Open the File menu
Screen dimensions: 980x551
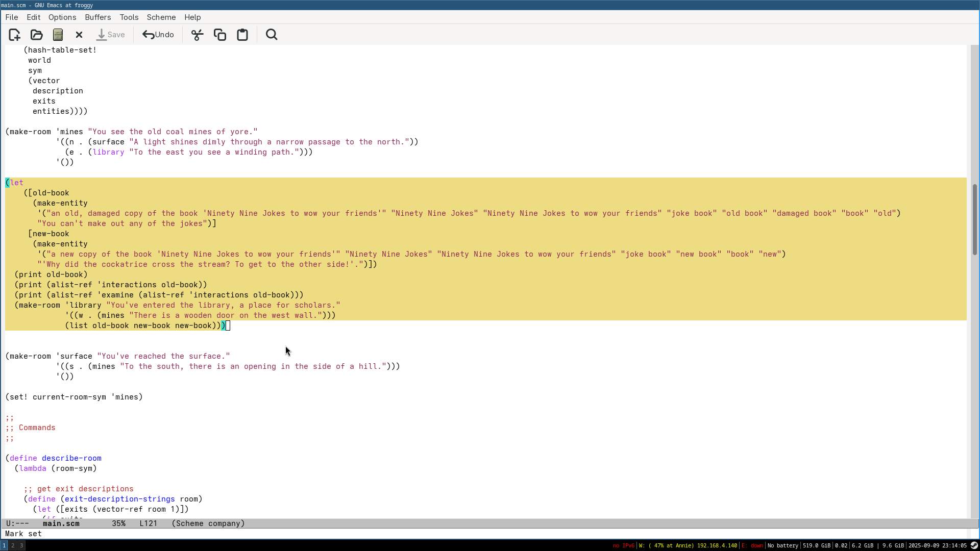click(11, 17)
